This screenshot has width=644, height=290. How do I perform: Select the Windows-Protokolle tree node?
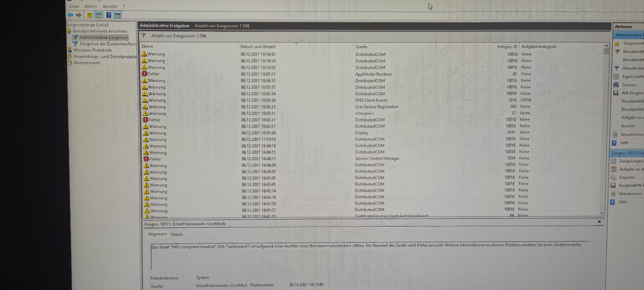[92, 50]
